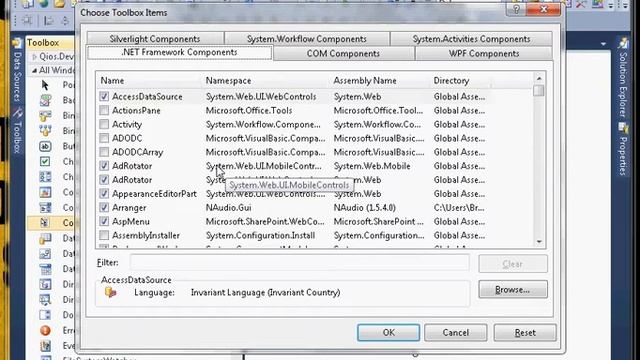Click the CheckBox control icon in Toolbox
The image size is (640, 360).
tap(45, 162)
